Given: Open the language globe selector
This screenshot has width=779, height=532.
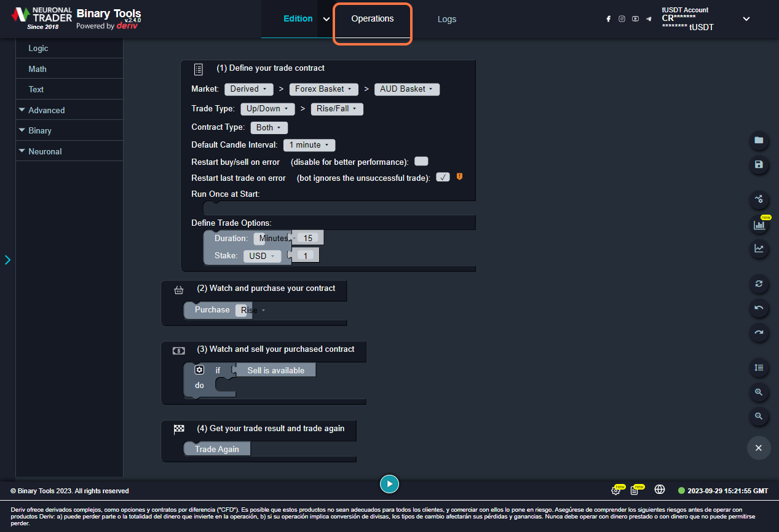Looking at the screenshot, I should (x=659, y=490).
